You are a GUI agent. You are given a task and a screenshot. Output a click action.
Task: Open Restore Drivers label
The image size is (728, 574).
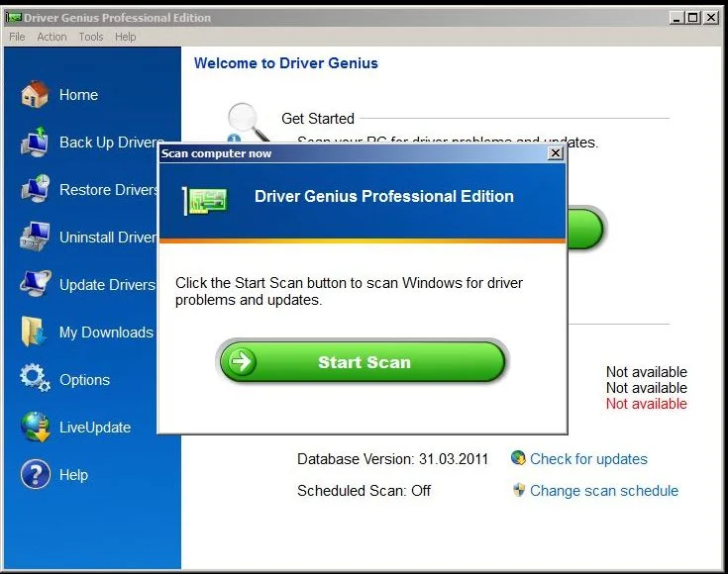[x=109, y=189]
